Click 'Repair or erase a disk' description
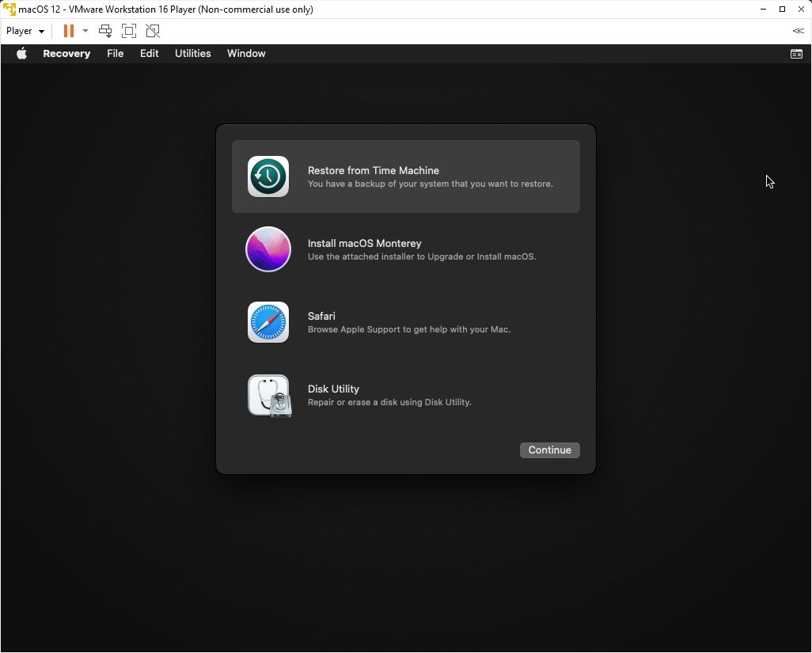The height and width of the screenshot is (653, 812). pos(389,402)
